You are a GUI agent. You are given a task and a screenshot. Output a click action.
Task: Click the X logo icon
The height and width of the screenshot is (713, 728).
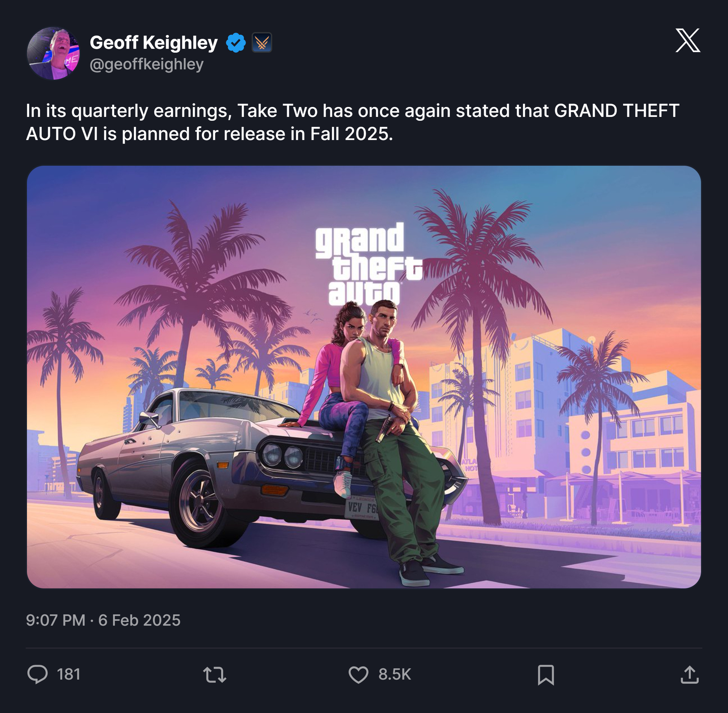point(688,40)
